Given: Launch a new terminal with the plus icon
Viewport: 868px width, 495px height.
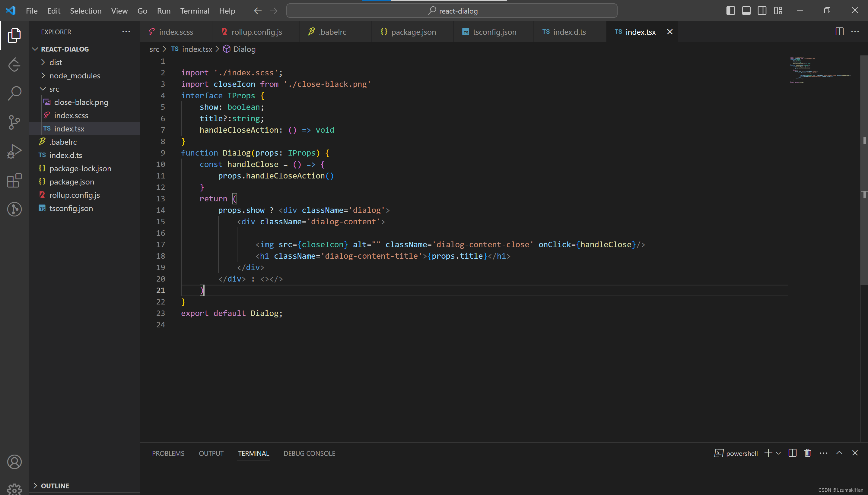Looking at the screenshot, I should 768,453.
